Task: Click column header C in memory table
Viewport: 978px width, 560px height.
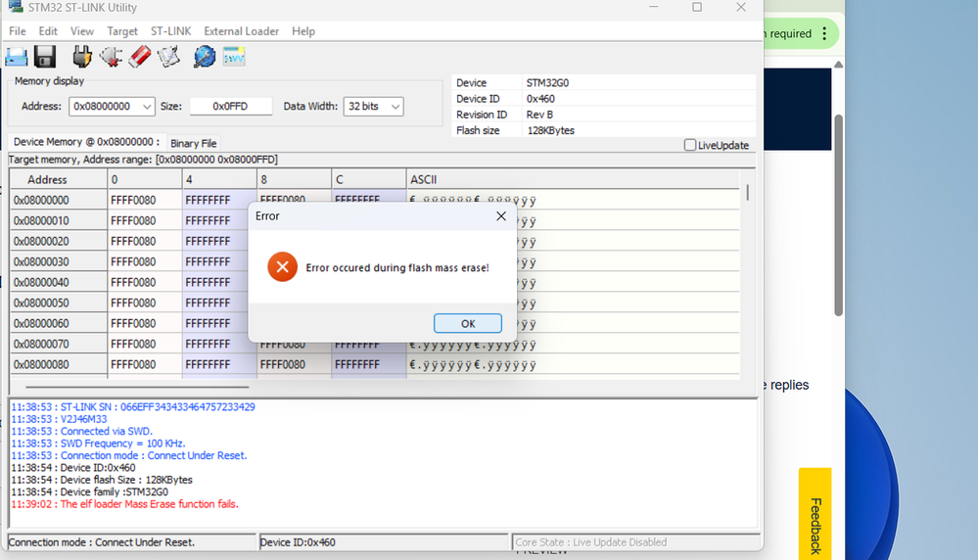Action: pos(369,179)
